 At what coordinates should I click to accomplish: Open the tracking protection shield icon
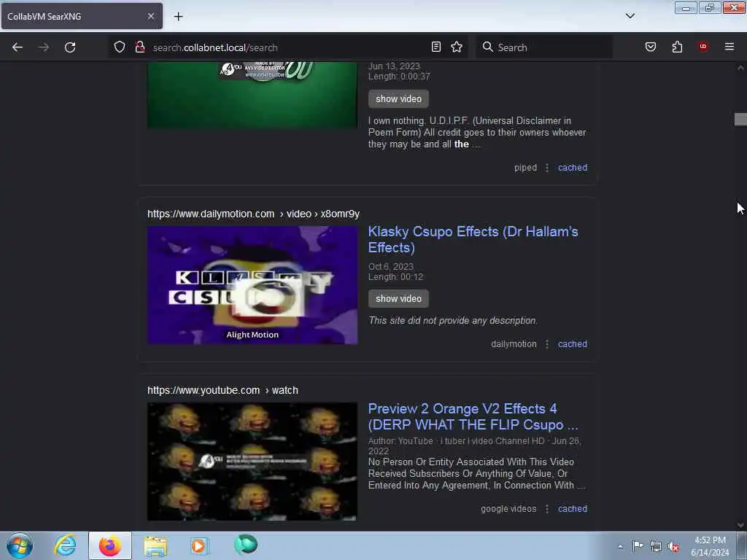(x=120, y=47)
